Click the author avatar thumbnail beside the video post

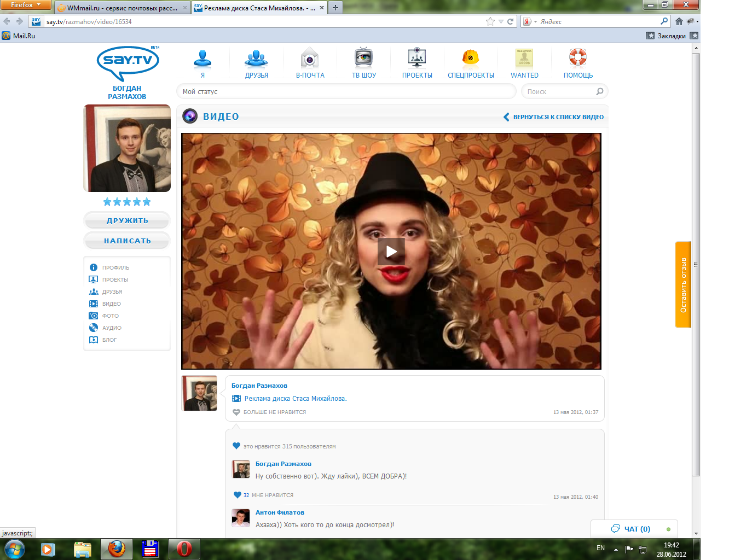199,393
